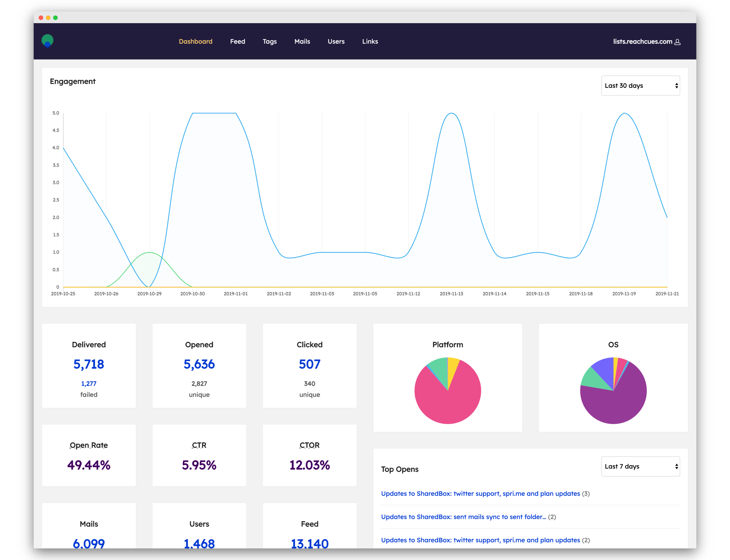This screenshot has height=560, width=730.
Task: Navigate to the Dashboard tab
Action: 195,41
